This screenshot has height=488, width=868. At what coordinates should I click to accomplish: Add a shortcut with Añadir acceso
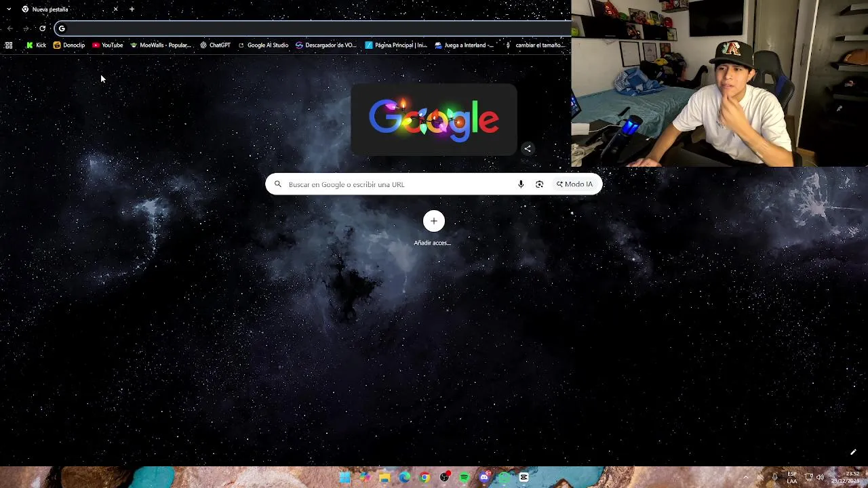[434, 229]
